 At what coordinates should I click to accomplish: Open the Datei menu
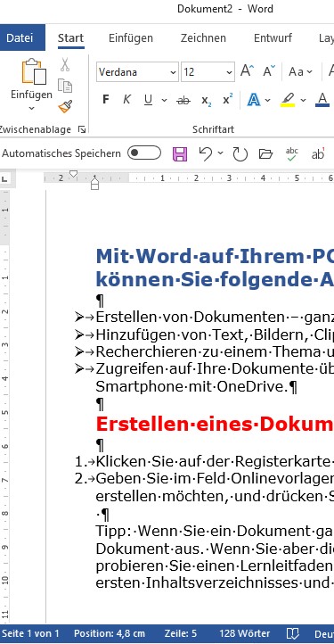(x=20, y=37)
